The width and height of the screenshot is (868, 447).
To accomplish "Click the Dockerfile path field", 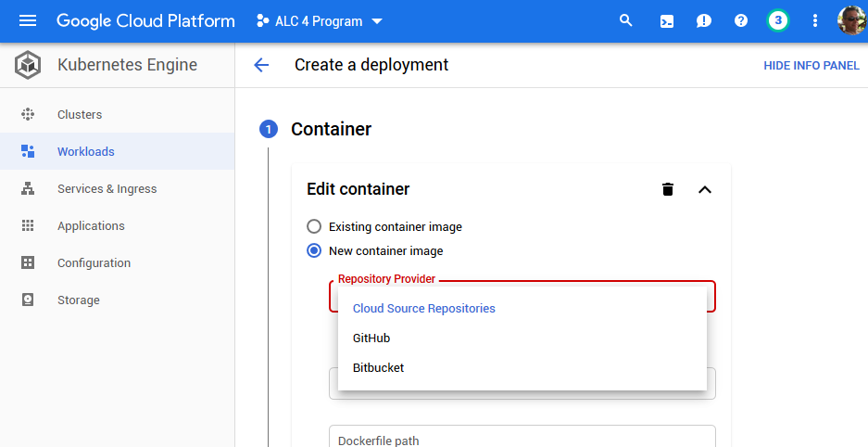I will coord(522,437).
